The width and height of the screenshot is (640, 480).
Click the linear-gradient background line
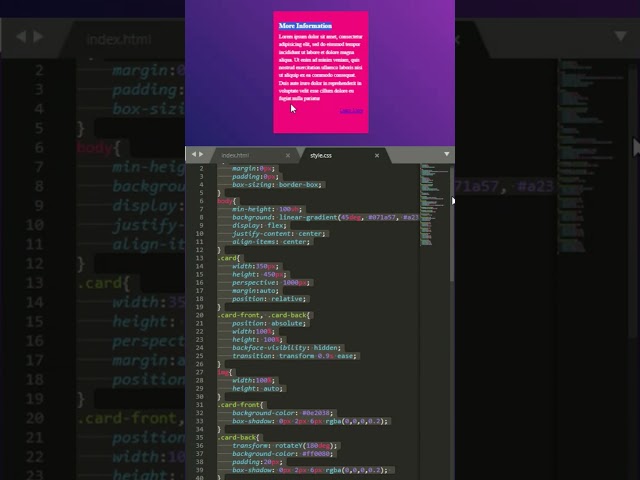(x=325, y=217)
